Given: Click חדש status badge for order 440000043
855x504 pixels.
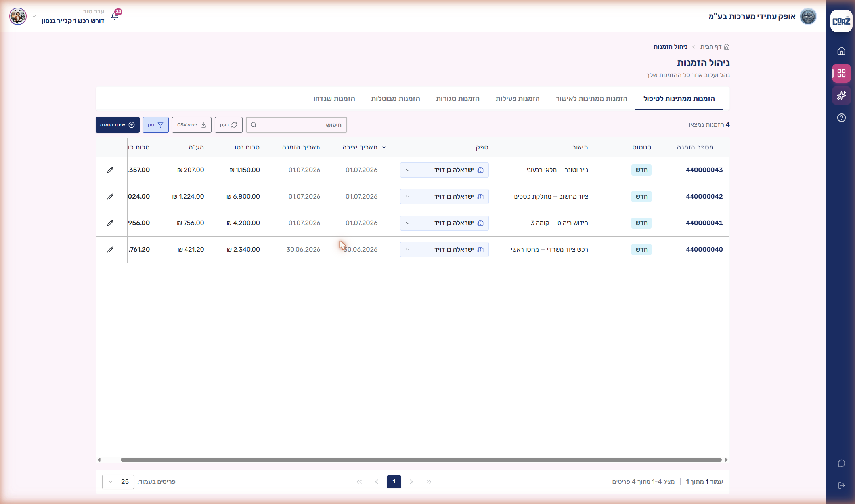Looking at the screenshot, I should (641, 170).
